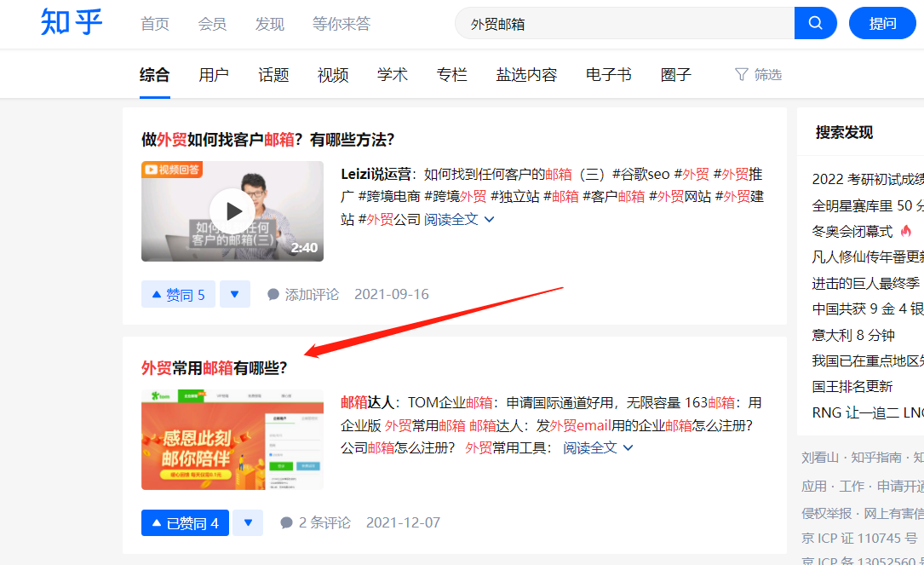
Task: Click the Zhihu logo
Action: click(x=71, y=22)
